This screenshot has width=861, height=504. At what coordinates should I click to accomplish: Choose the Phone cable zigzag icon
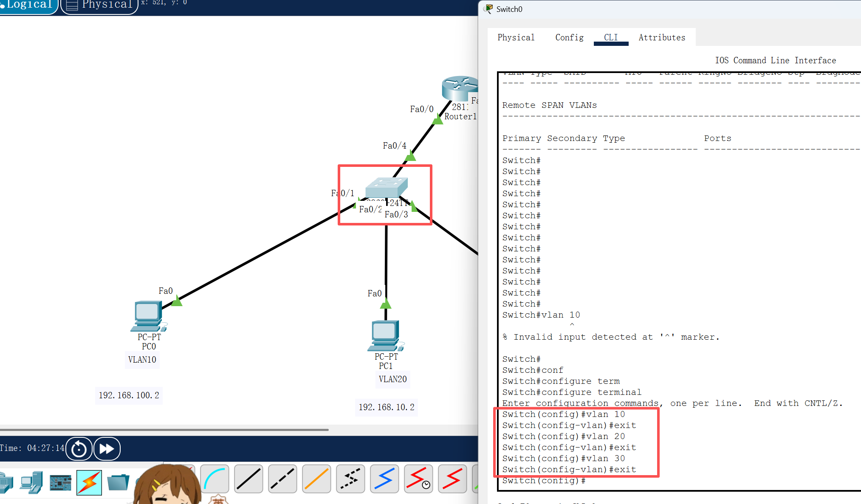pyautogui.click(x=350, y=479)
